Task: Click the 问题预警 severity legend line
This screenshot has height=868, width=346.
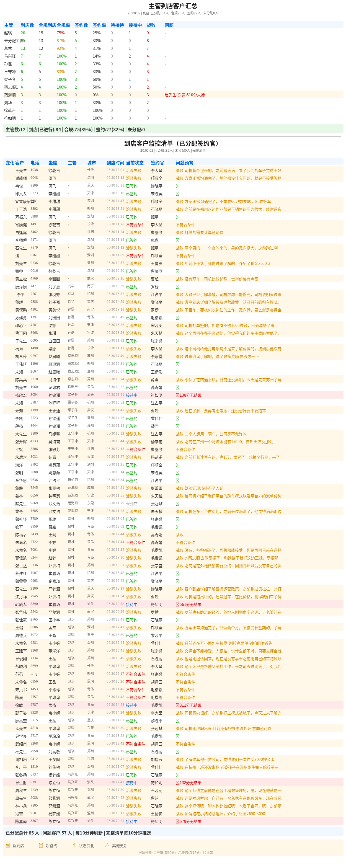Action: 175,852
